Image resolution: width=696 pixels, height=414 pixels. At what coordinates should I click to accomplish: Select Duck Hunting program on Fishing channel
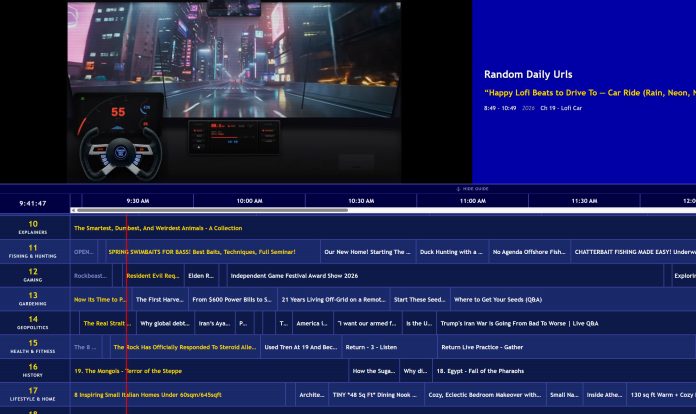coord(450,252)
